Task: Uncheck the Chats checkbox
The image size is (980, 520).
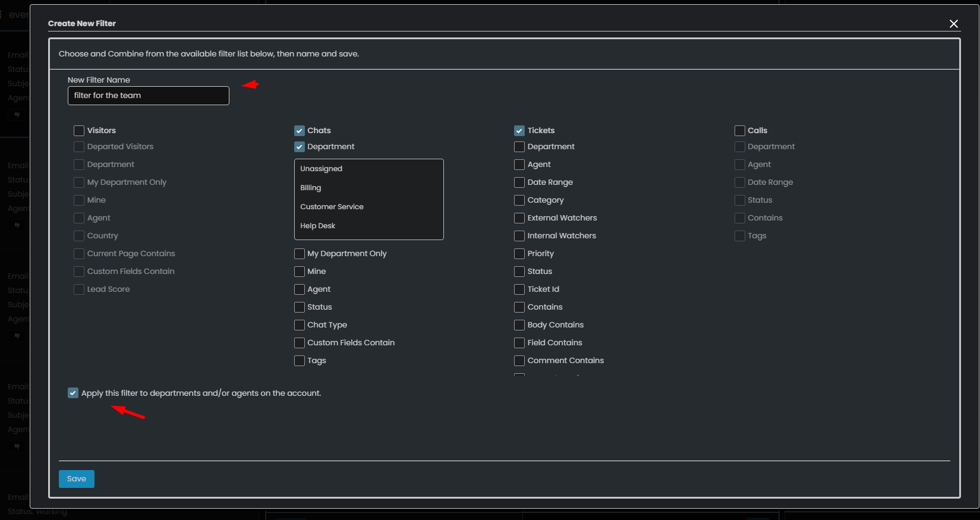Action: tap(300, 131)
